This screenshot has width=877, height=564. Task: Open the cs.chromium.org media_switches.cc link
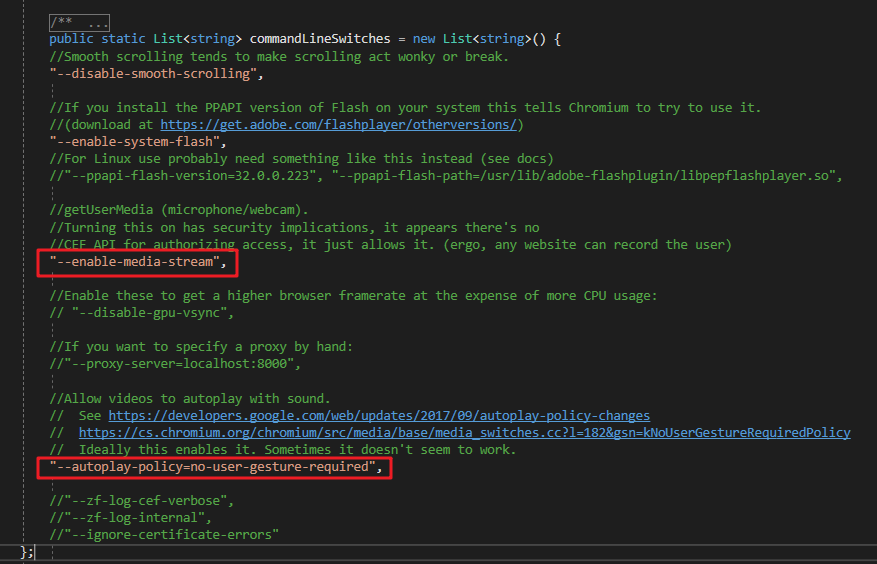[x=465, y=433]
